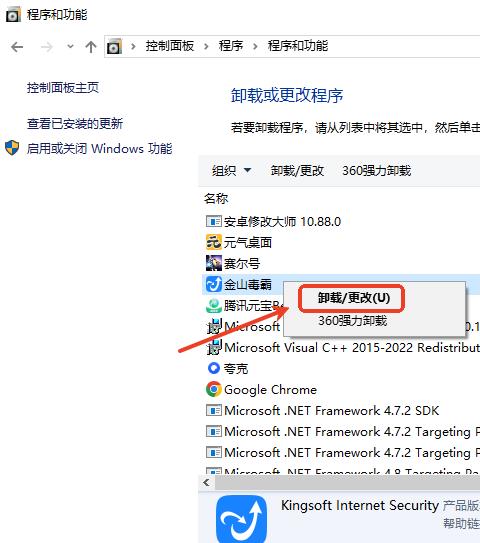Open 查看已安装的更新 link
Viewport: 480px width, 543px height.
click(75, 124)
